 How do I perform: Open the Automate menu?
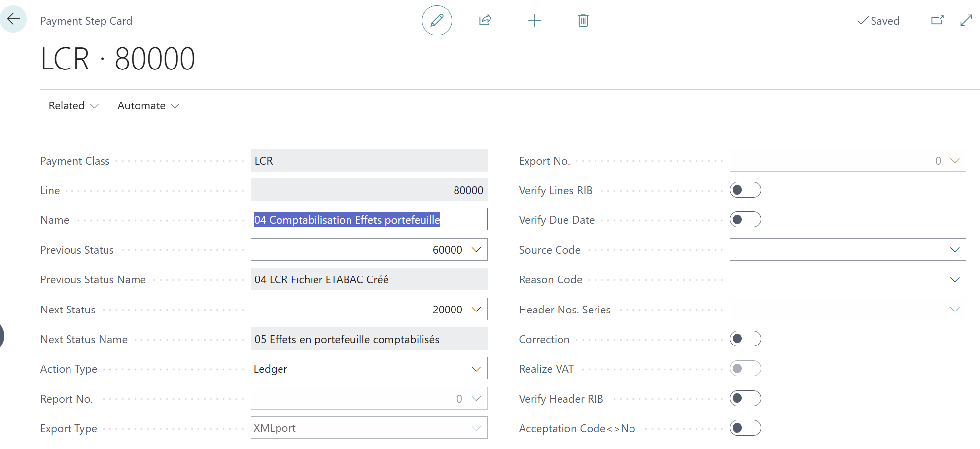coord(147,105)
